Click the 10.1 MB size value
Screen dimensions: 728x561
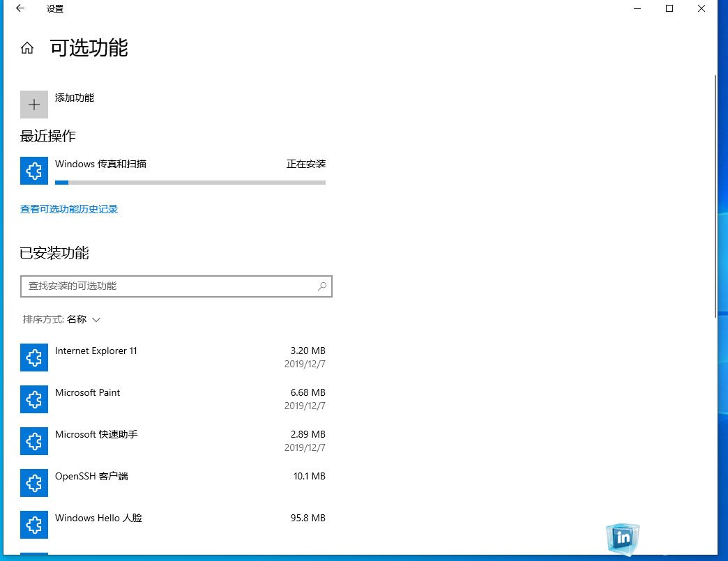pos(309,476)
